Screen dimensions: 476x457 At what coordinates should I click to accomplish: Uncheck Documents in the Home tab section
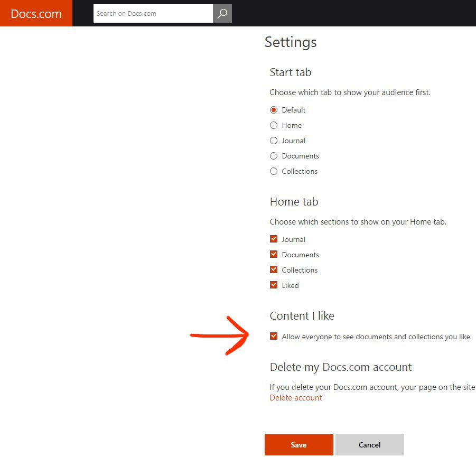click(x=274, y=255)
